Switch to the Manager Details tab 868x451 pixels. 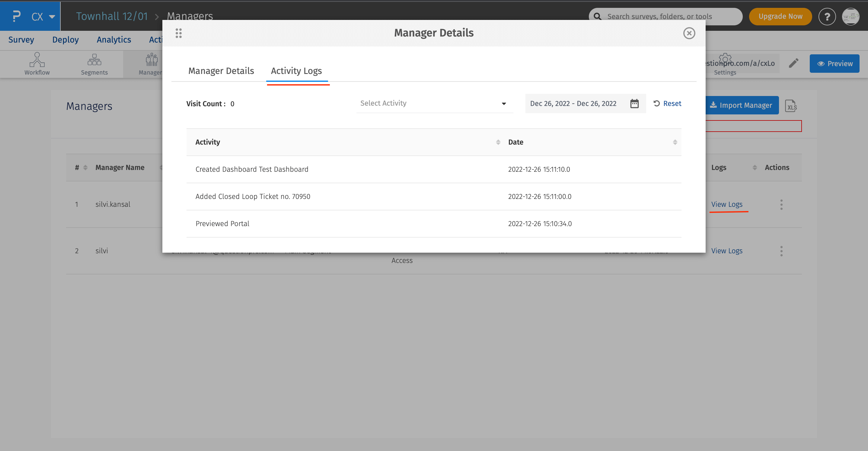coord(221,71)
